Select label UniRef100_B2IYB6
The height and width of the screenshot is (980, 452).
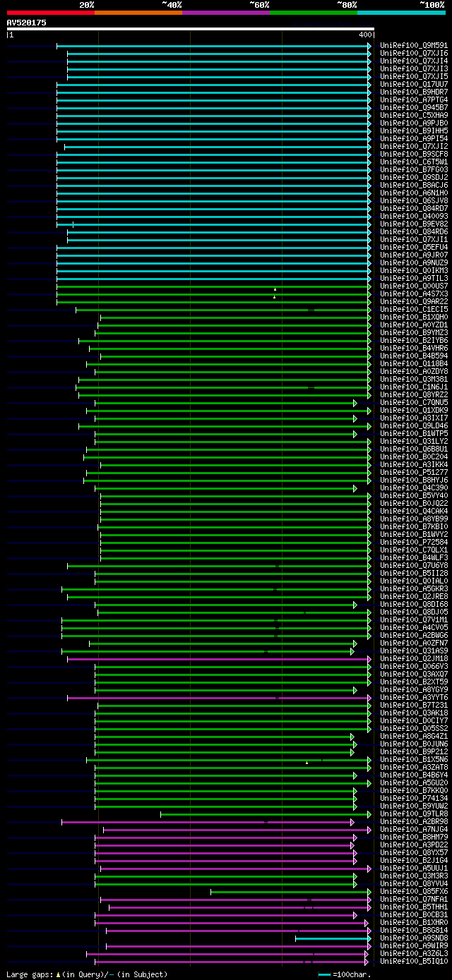pyautogui.click(x=414, y=340)
